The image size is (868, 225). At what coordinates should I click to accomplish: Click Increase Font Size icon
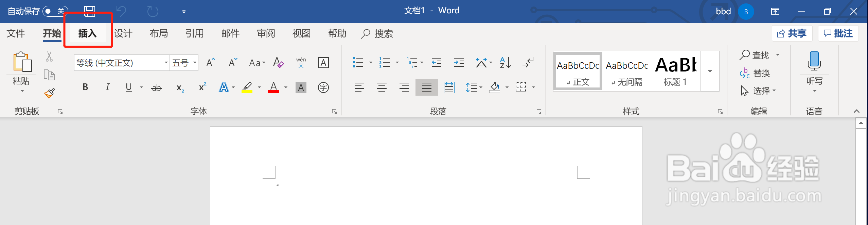[x=211, y=63]
